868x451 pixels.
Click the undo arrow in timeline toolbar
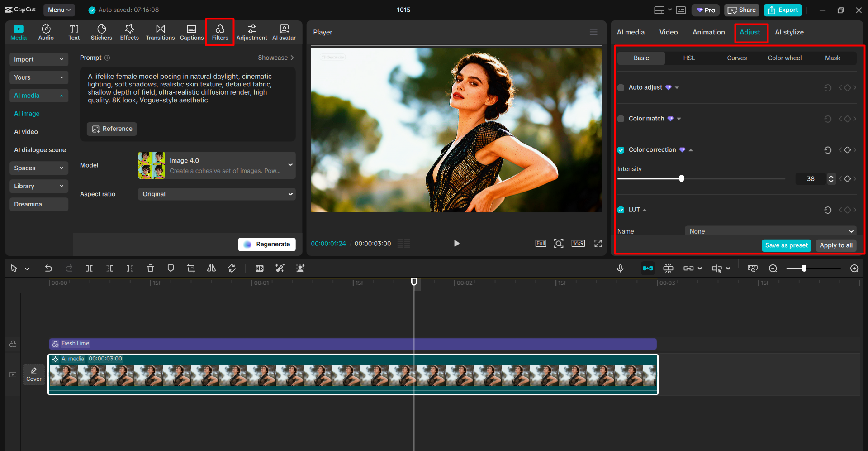coord(48,269)
